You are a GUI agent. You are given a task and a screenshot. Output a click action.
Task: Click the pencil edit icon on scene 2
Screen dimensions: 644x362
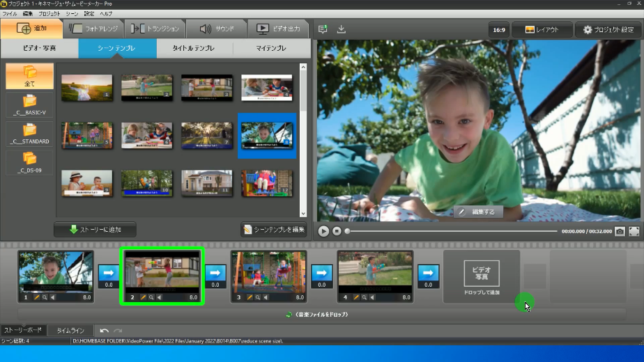142,297
